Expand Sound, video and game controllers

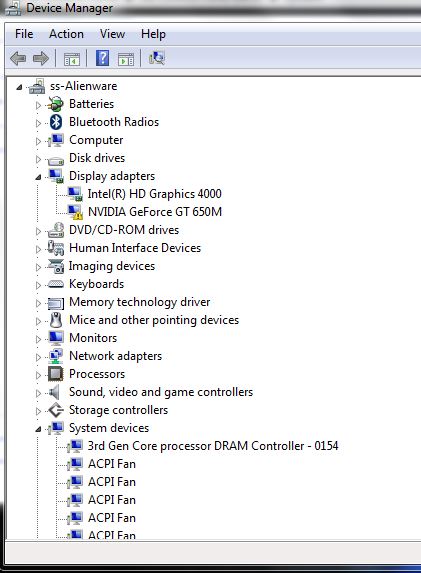[x=38, y=393]
